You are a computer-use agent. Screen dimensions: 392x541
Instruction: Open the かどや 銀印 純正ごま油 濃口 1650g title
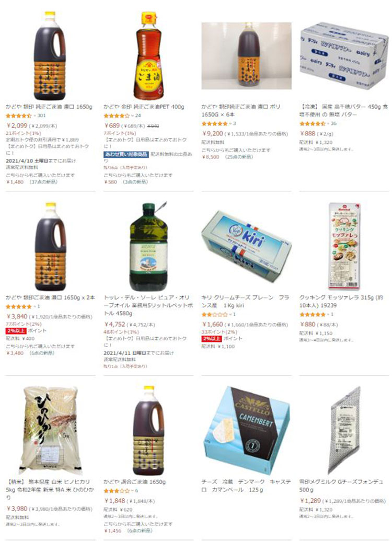[x=49, y=107]
